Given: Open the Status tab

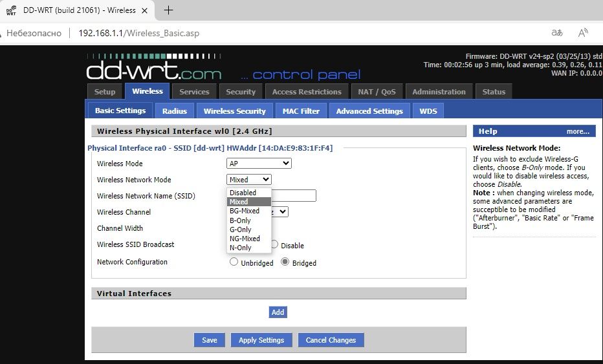Looking at the screenshot, I should click(x=494, y=91).
